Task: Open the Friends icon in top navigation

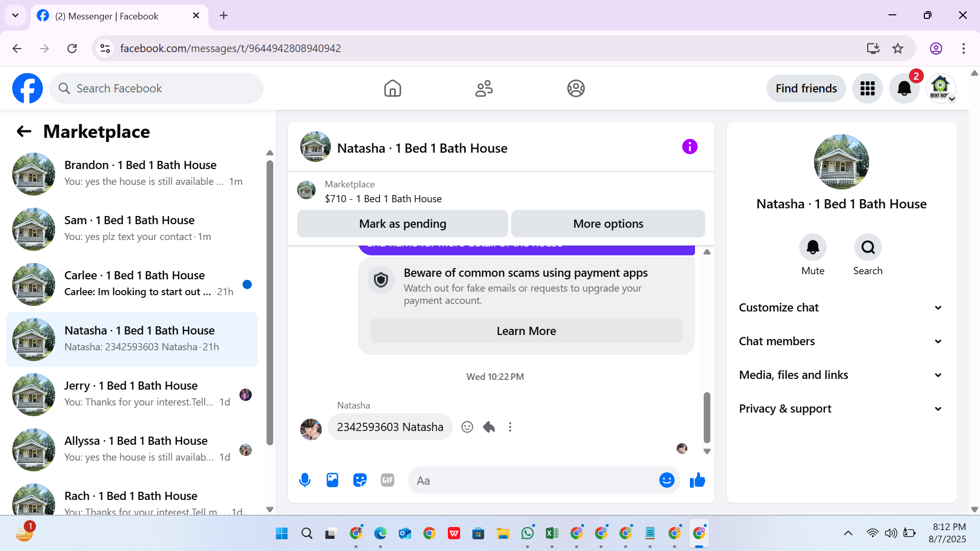Action: 484,88
